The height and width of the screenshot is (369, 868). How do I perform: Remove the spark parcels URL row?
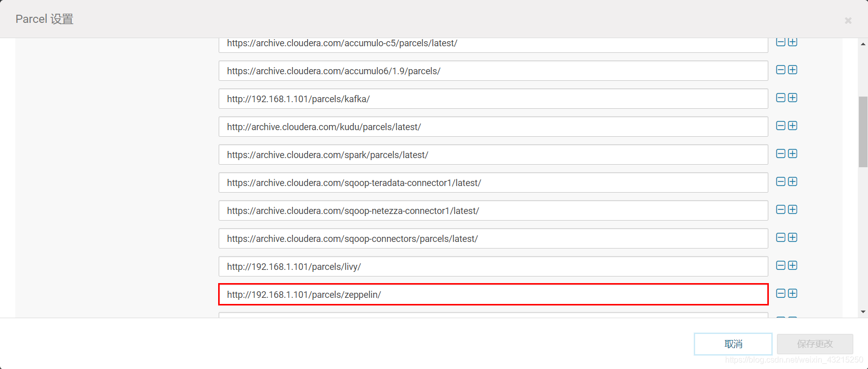click(x=781, y=153)
